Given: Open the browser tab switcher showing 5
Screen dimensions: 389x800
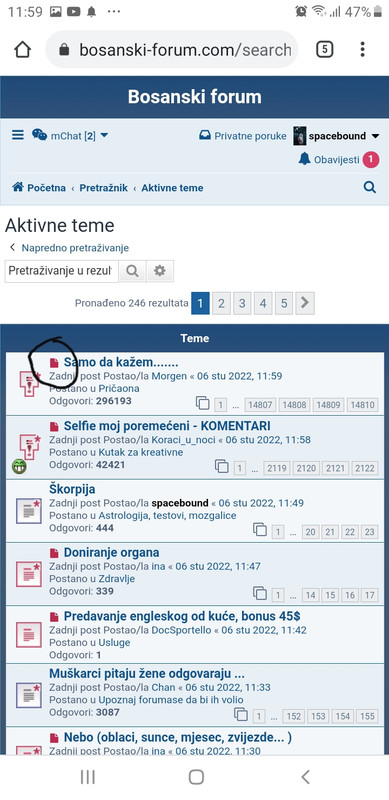Looking at the screenshot, I should tap(325, 49).
